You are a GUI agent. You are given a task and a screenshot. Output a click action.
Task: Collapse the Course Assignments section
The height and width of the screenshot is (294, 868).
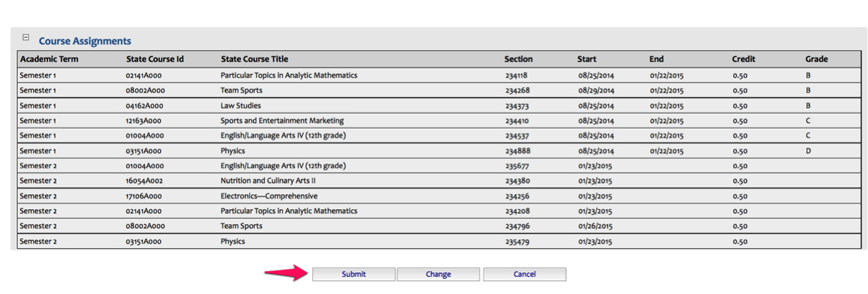click(x=26, y=37)
